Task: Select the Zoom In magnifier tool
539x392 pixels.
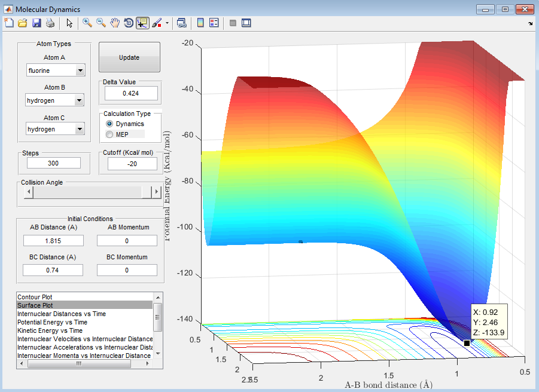Action: tap(87, 23)
